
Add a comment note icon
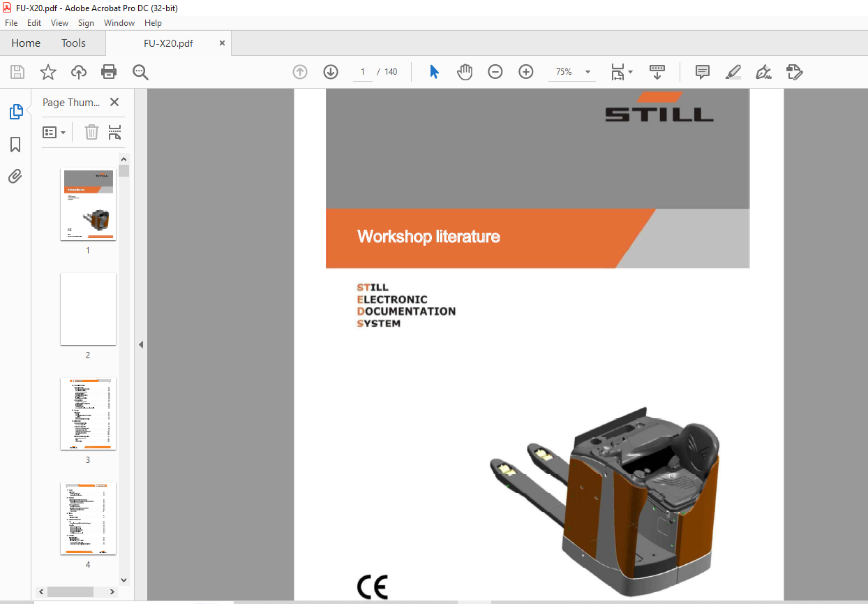click(703, 72)
